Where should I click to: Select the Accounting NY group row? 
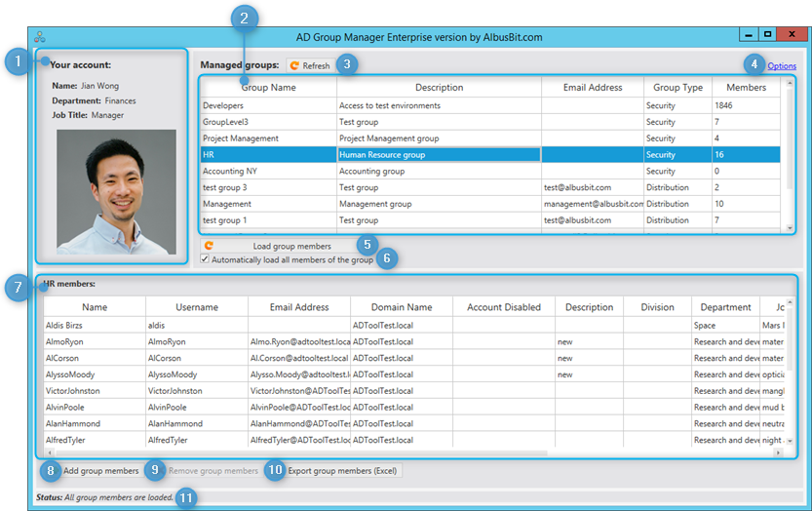tap(490, 171)
